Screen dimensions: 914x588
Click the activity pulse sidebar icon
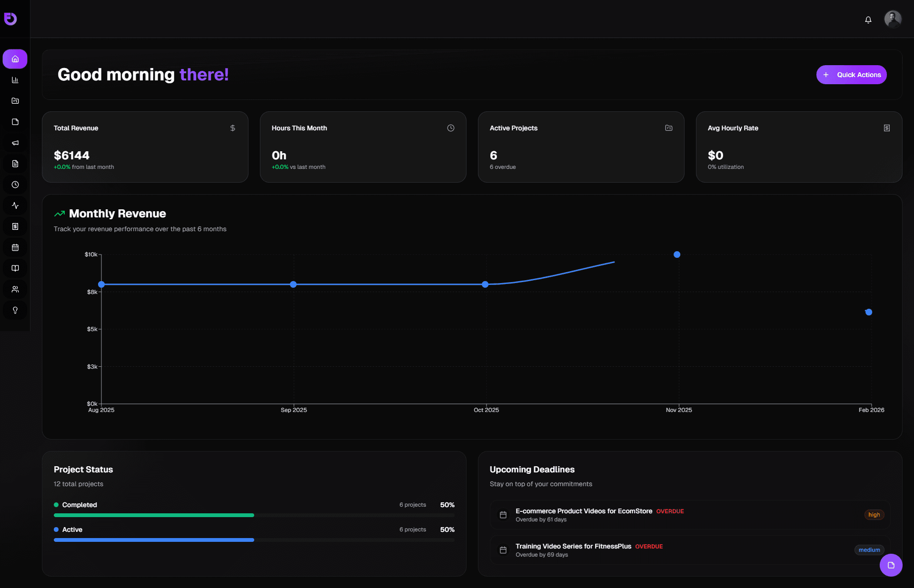[x=15, y=206]
